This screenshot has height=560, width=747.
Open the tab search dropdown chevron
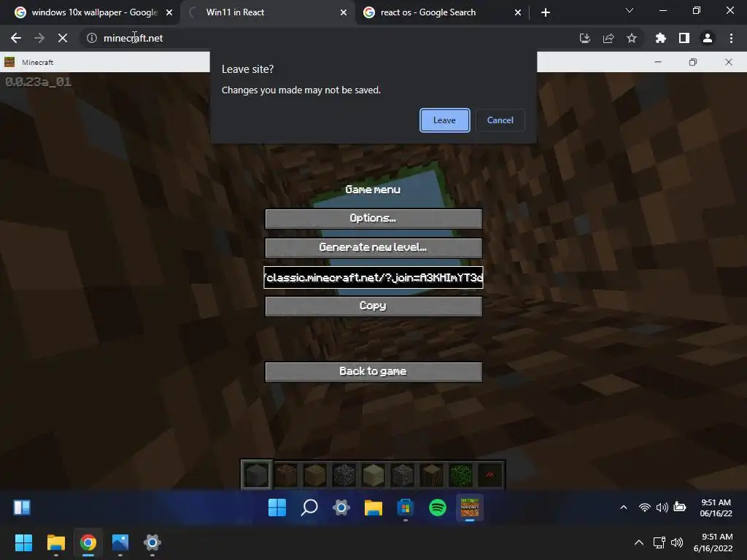[630, 10]
